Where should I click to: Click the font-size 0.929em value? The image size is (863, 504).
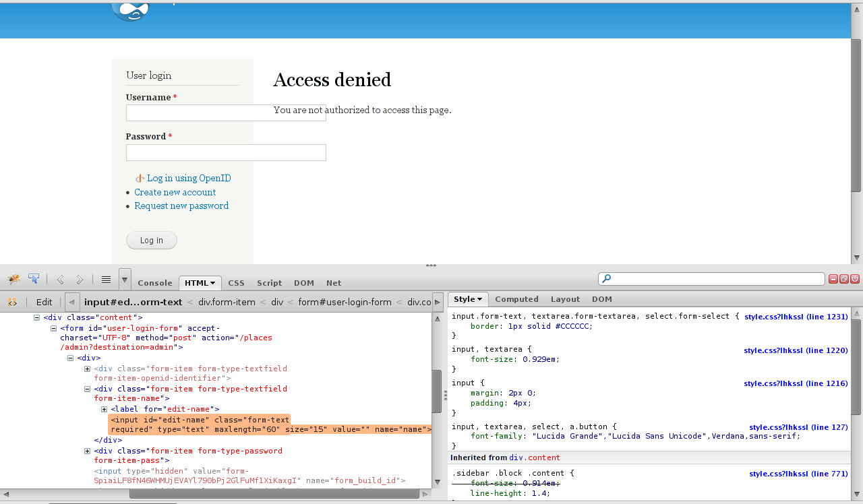click(541, 359)
